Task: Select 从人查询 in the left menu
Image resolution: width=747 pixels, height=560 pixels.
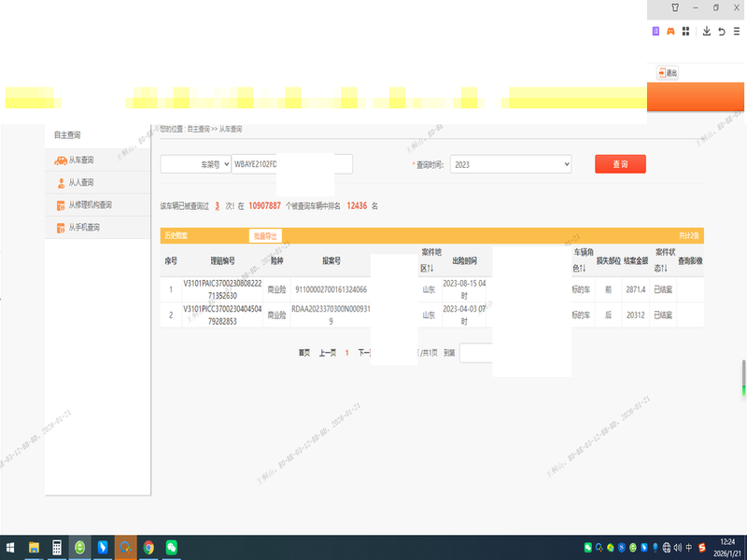Action: [x=81, y=183]
